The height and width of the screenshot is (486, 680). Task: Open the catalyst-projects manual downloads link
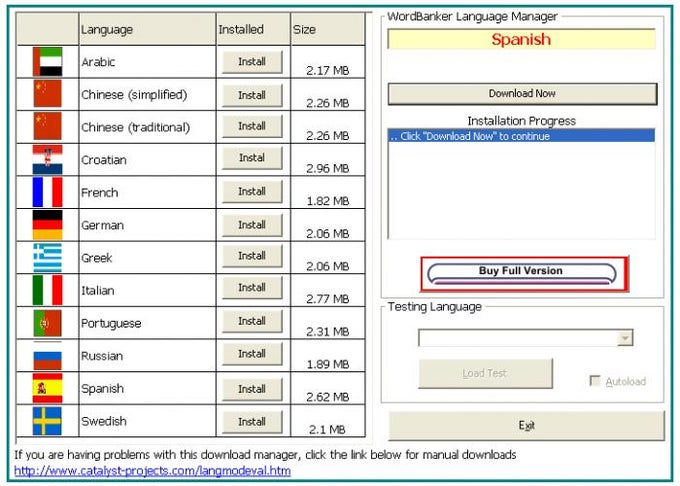tap(152, 471)
